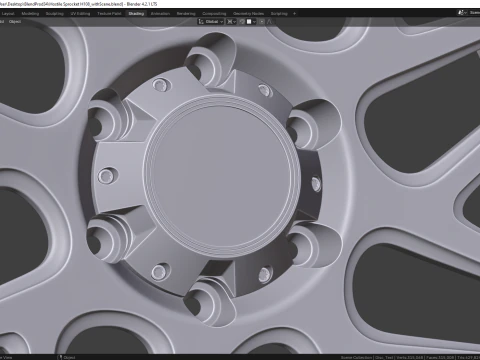Click the Scene name field at top right
The image size is (480, 360).
pos(474,13)
